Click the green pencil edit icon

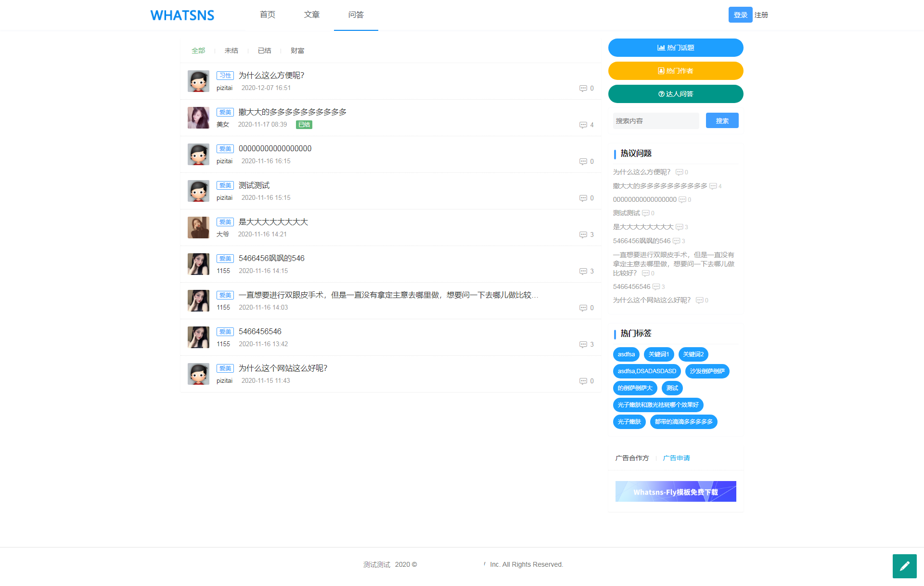[x=904, y=566]
